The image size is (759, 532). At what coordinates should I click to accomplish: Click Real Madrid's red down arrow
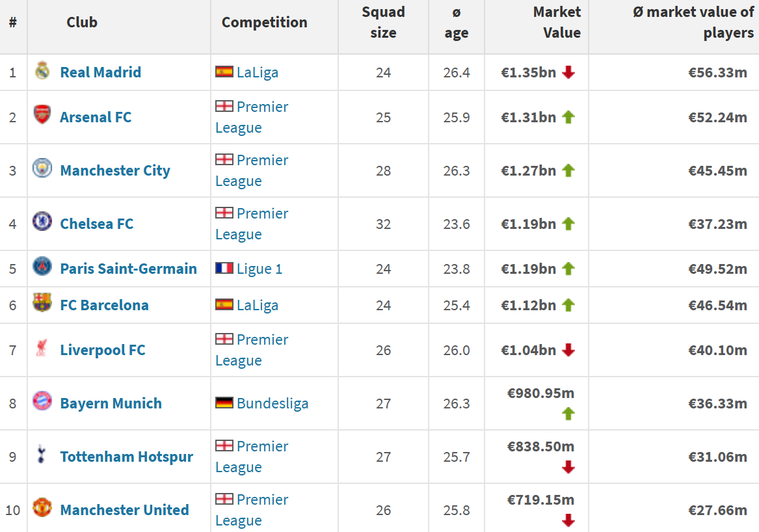pos(568,72)
